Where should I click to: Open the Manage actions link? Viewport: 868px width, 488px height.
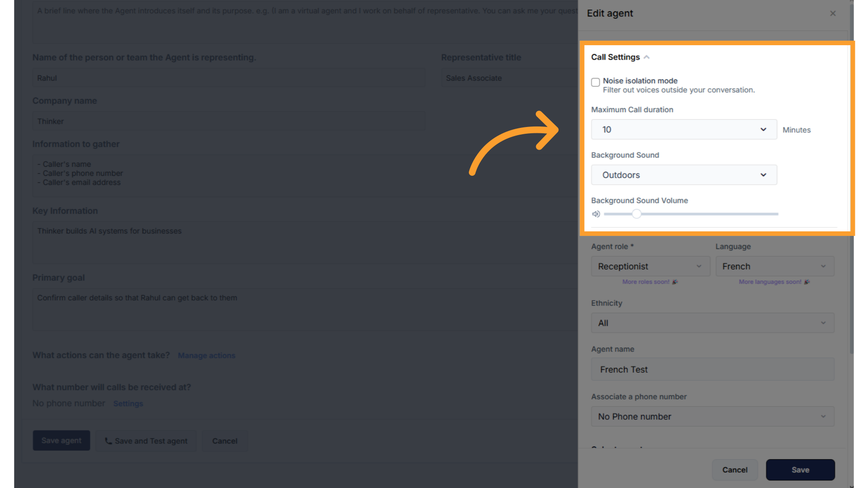click(207, 356)
